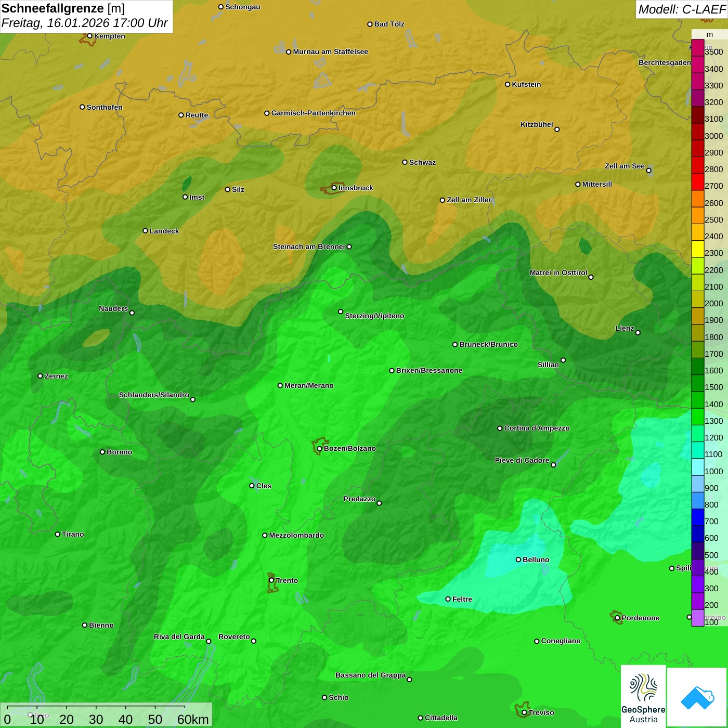Click the Bozen/Bolzano city marker
Screen dimensions: 728x728
(319, 449)
